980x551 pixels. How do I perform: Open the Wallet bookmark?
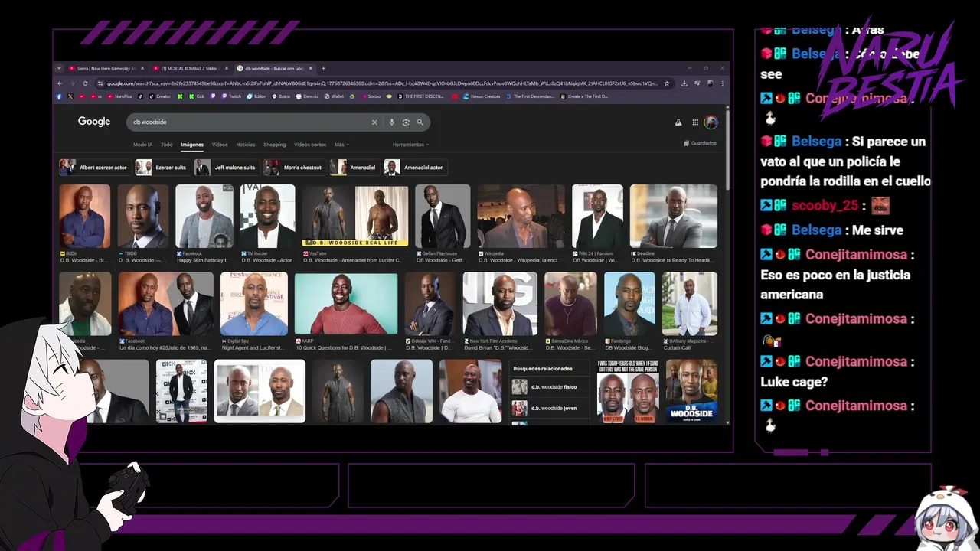(x=334, y=96)
